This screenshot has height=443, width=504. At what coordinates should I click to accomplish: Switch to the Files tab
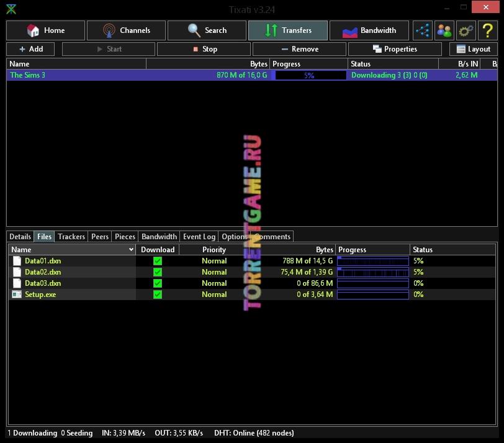click(x=44, y=237)
